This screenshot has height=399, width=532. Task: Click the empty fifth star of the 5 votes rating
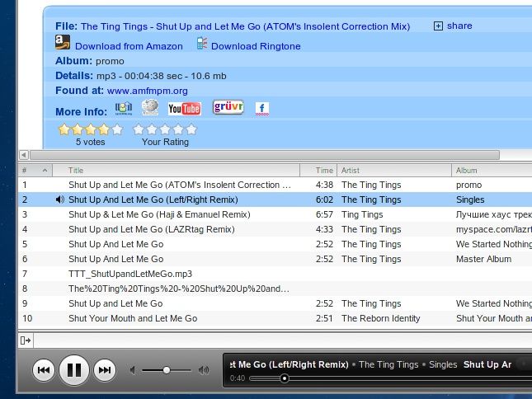point(117,129)
